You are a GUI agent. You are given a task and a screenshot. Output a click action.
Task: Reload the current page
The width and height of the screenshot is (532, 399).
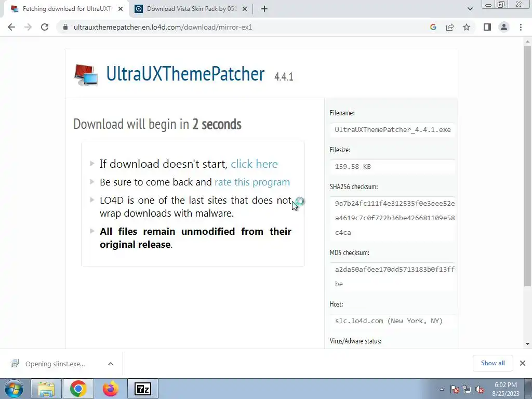coord(45,27)
